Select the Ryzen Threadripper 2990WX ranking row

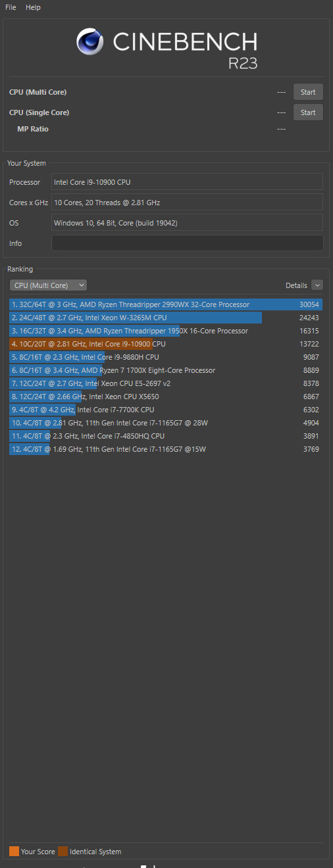pyautogui.click(x=166, y=304)
